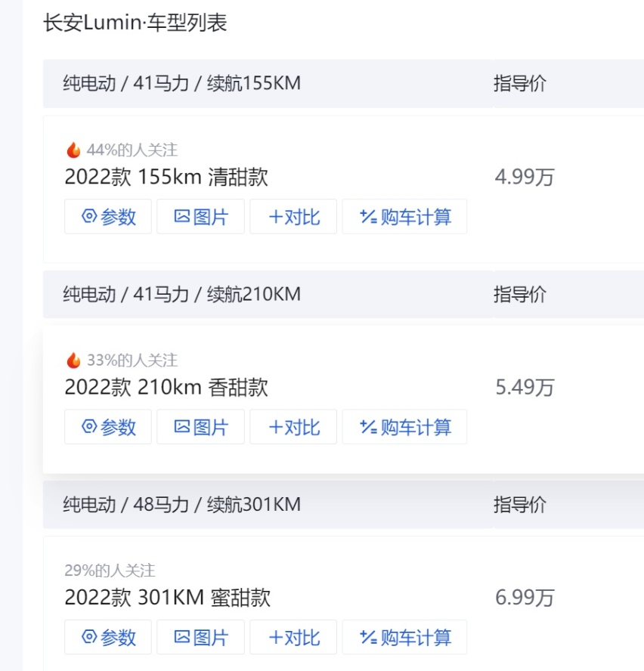Add 301KM 蜜甜款 to 对比
Screen dimensions: 644x671
pos(293,637)
